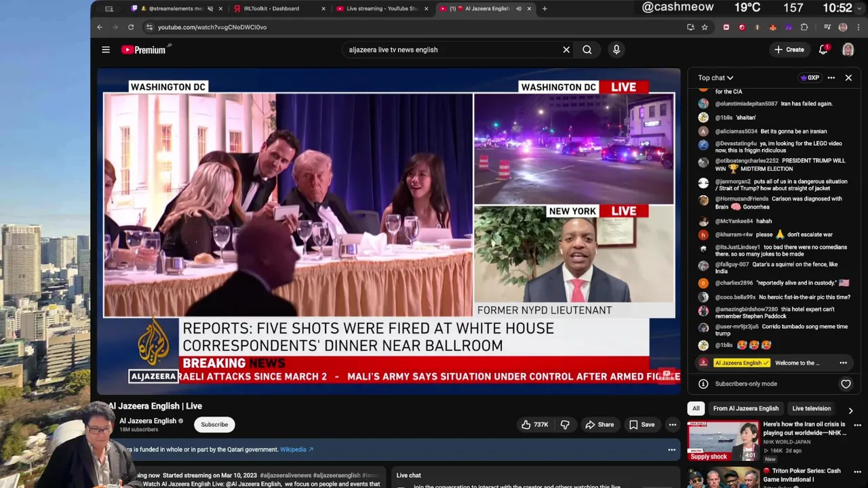Viewport: 868px width, 488px height.
Task: Click chat user @charliex2896
Action: pos(734,283)
